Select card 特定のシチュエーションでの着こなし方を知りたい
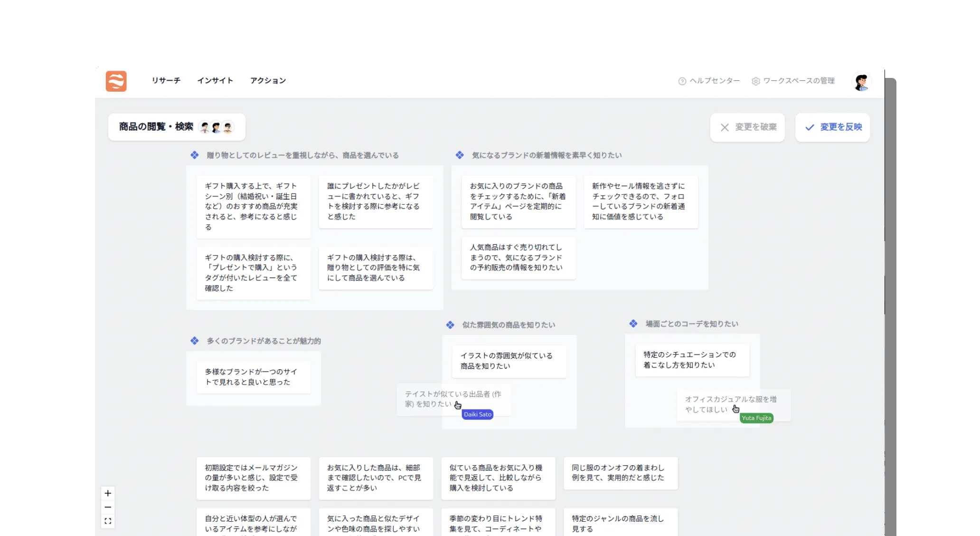 pos(692,360)
